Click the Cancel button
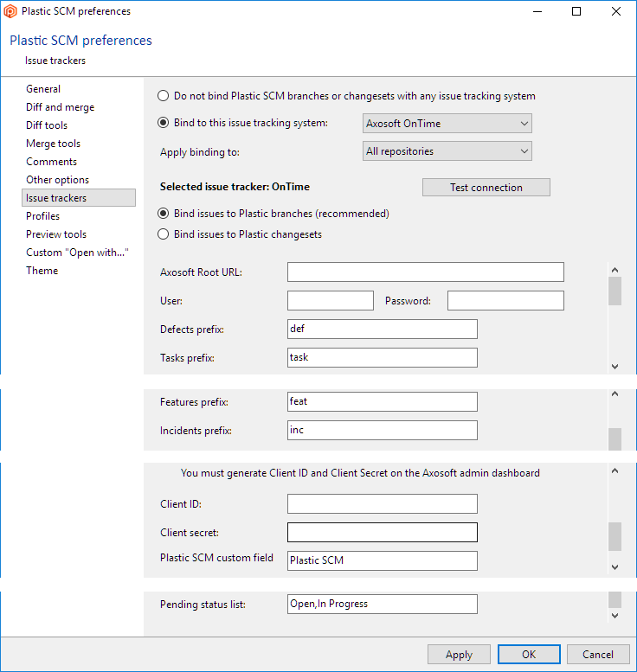The image size is (637, 672). coord(598,655)
